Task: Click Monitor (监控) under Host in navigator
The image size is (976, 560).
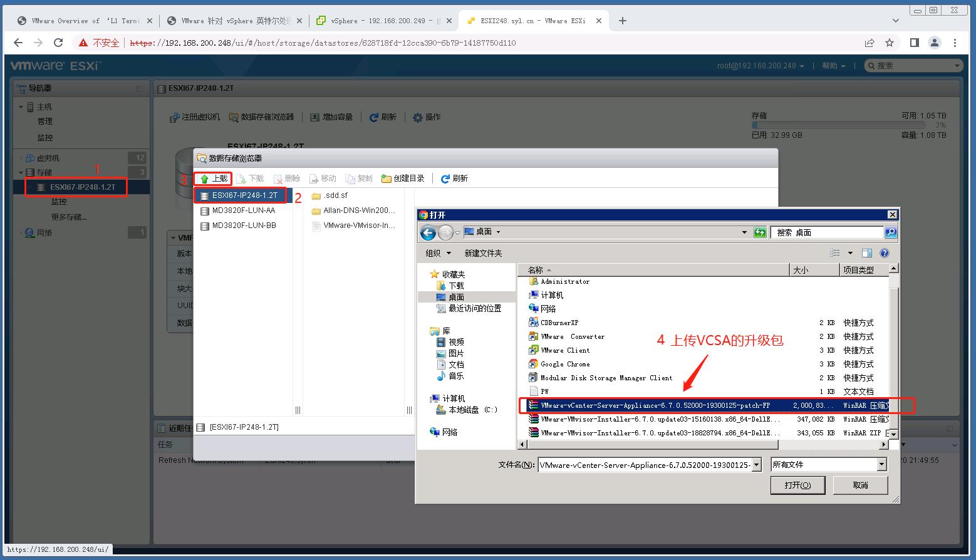Action: coord(45,138)
